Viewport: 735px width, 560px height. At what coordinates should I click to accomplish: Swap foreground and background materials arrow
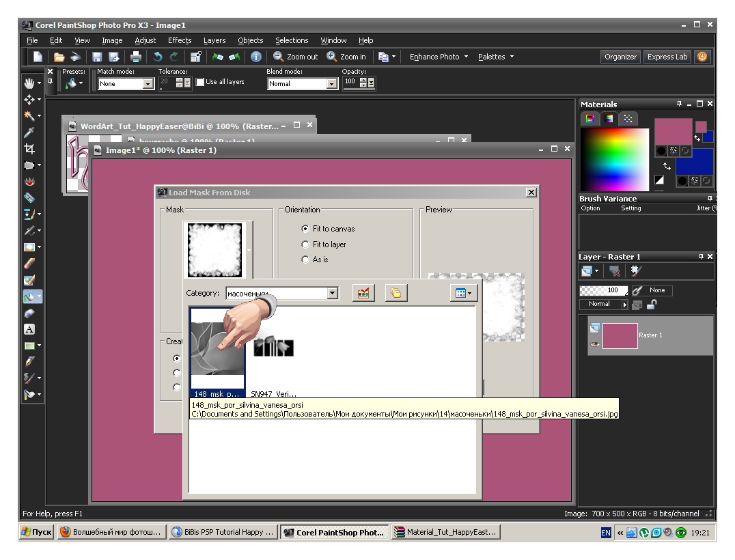click(x=667, y=167)
